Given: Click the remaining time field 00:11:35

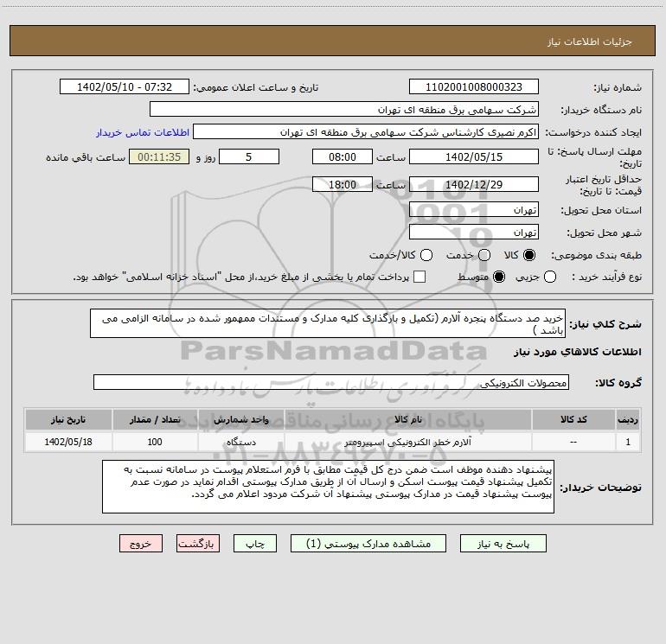Looking at the screenshot, I should click(x=159, y=156).
